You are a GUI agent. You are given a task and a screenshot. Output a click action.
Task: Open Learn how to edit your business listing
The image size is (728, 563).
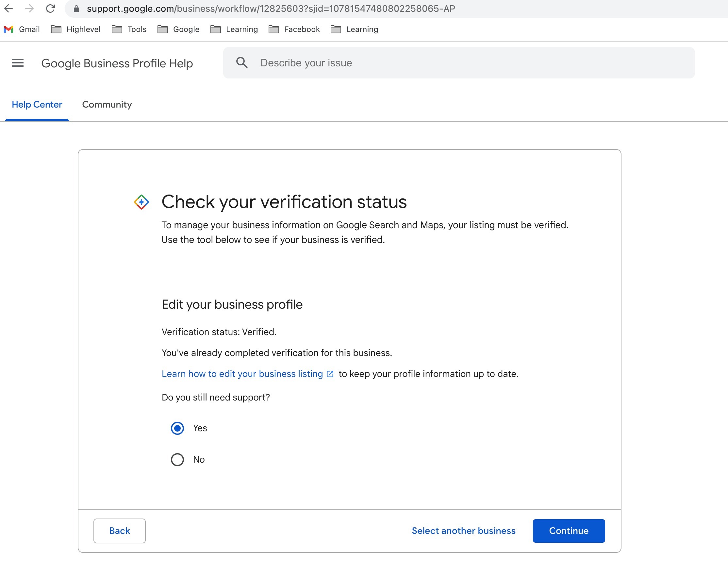point(242,374)
